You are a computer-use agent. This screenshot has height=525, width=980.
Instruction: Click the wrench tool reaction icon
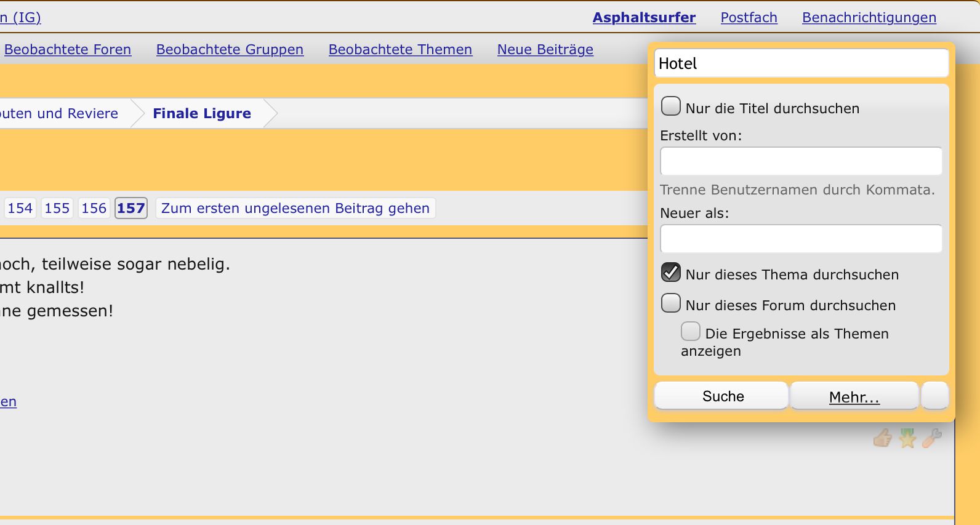[931, 438]
